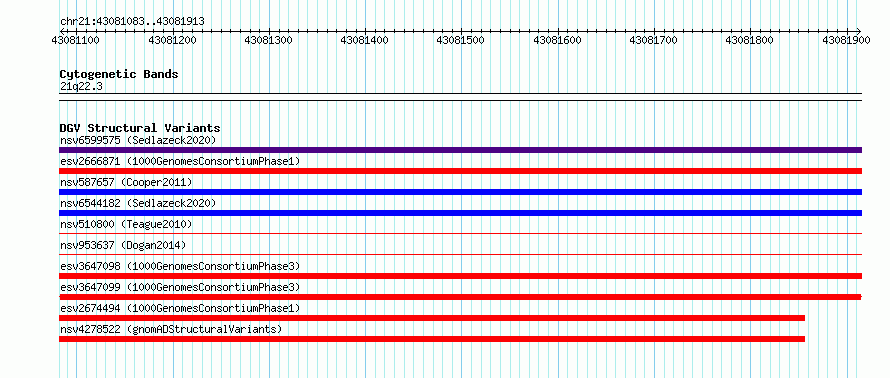
Task: Open nsv953637 (Dogan2014) variant label
Action: coord(123,245)
